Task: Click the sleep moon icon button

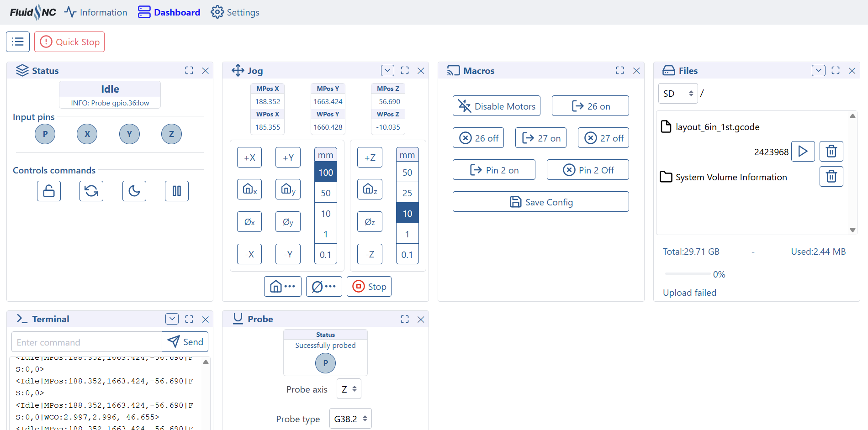Action: pos(134,191)
